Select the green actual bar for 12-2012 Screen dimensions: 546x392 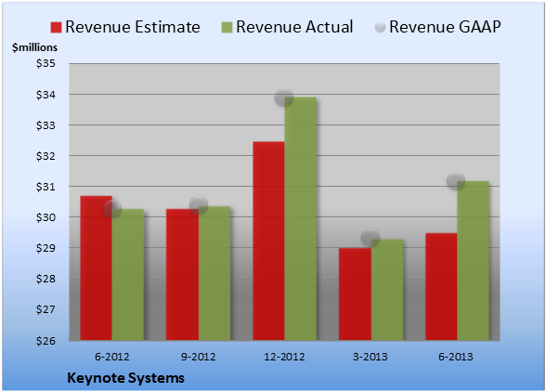(x=301, y=218)
